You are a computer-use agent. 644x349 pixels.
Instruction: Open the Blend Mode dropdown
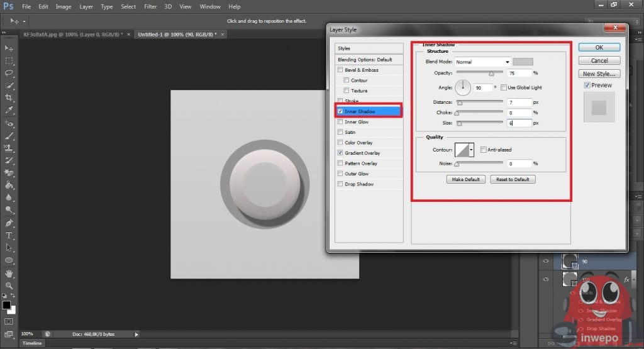(x=482, y=62)
